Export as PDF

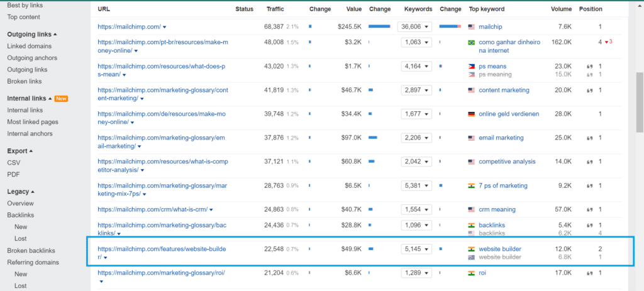(x=13, y=175)
